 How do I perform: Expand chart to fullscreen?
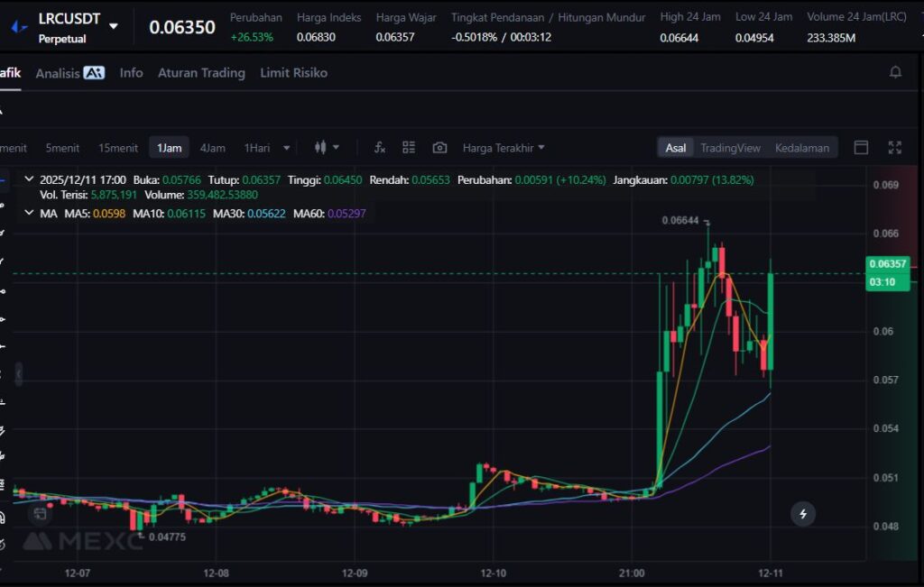pyautogui.click(x=895, y=148)
